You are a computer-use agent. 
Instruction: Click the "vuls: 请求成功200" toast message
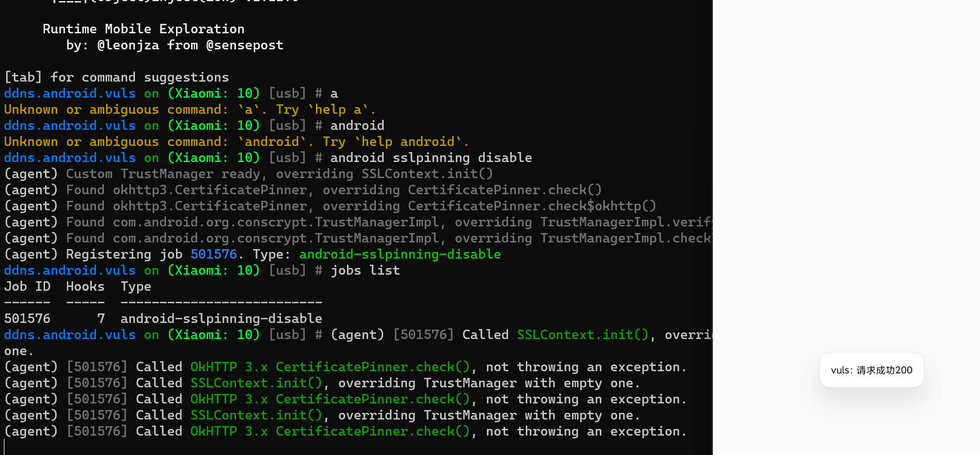click(871, 370)
